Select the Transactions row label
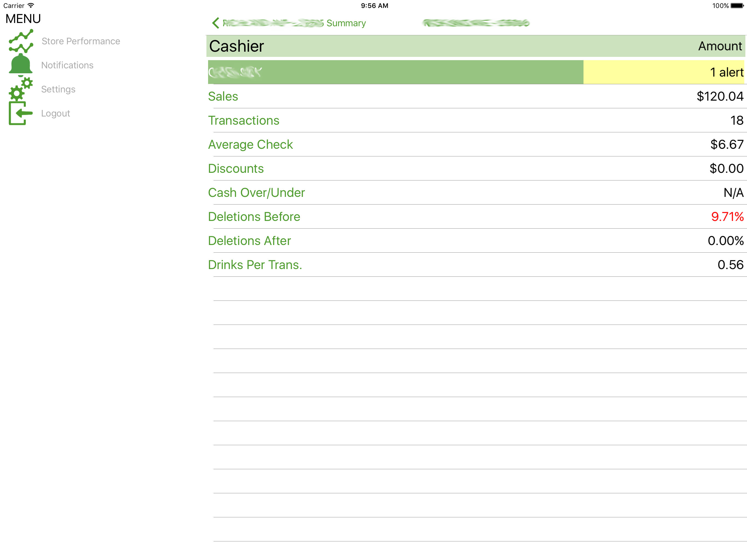 click(243, 120)
